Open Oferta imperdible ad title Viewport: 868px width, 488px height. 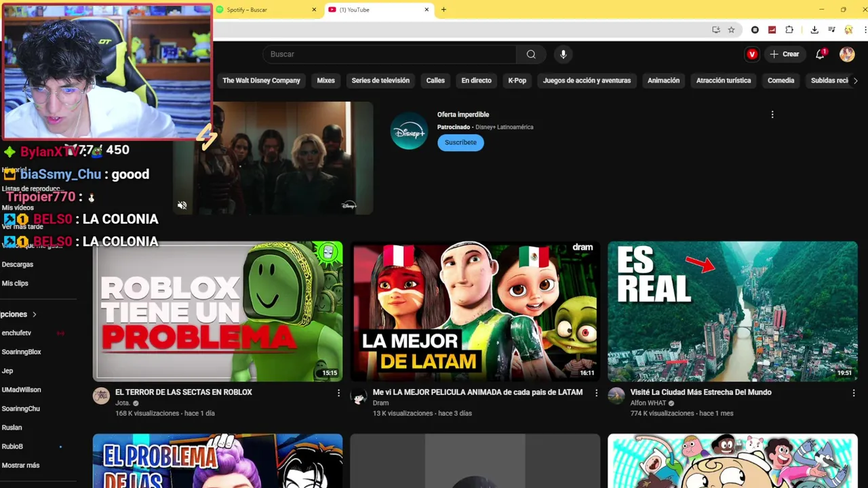click(x=463, y=115)
